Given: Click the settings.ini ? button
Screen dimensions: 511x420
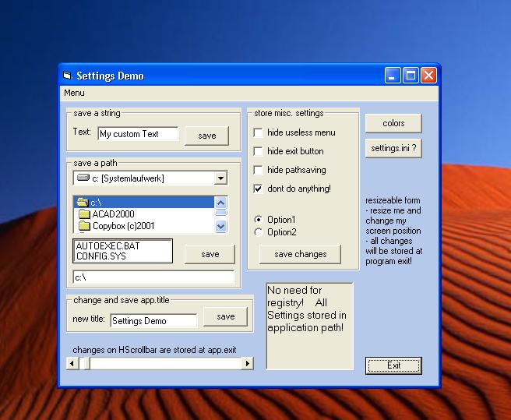Looking at the screenshot, I should tap(393, 148).
